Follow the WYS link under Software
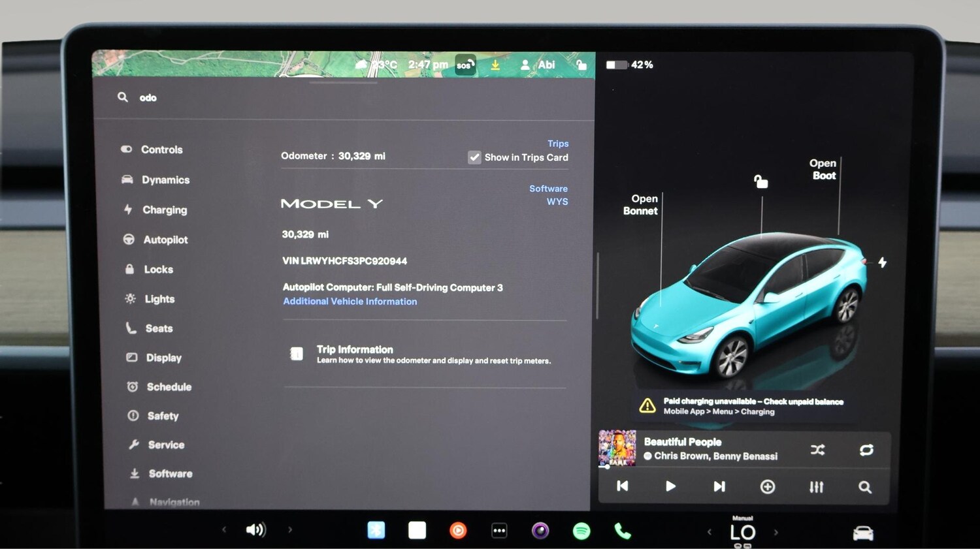Image resolution: width=980 pixels, height=549 pixels. (557, 202)
